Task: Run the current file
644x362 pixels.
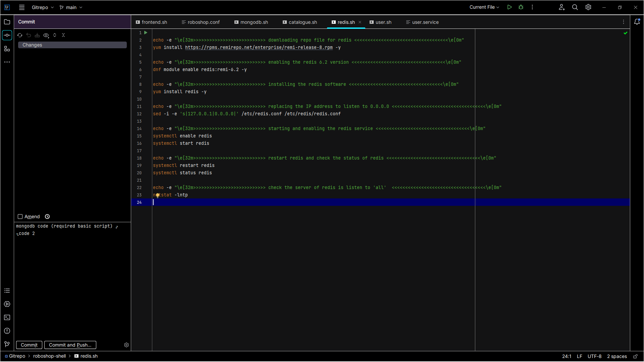Action: click(509, 7)
